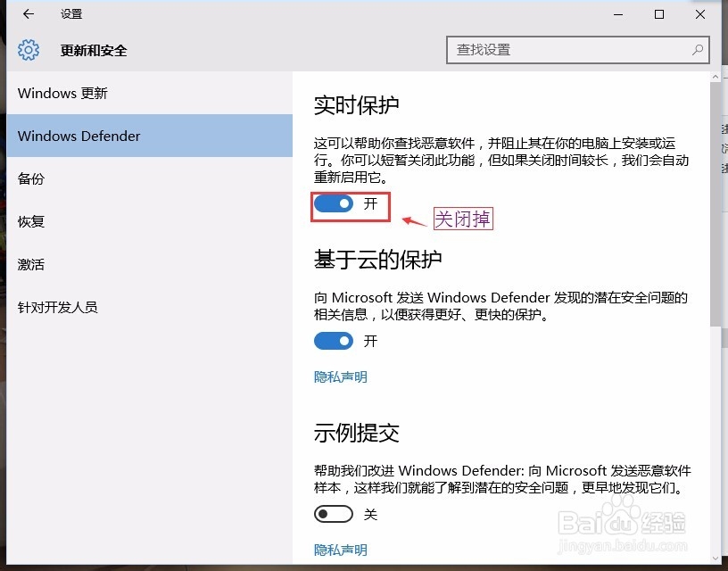Click the back arrow in the title bar

tap(29, 14)
